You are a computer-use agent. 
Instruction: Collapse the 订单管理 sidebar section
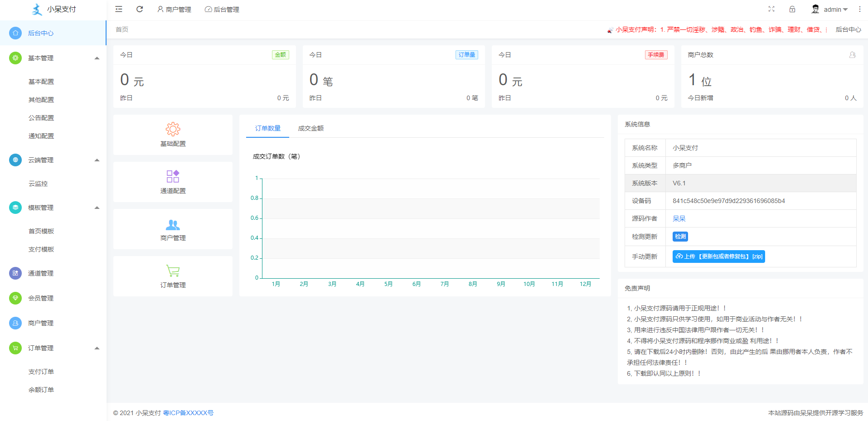coord(97,348)
